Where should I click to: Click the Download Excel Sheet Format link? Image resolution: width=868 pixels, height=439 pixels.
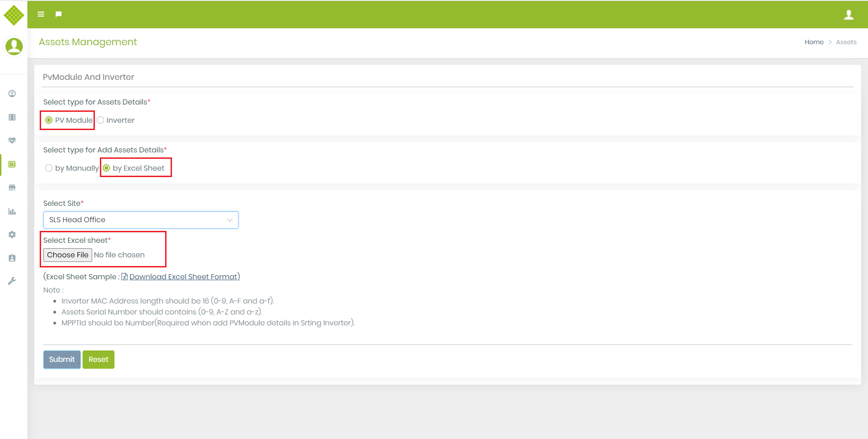[x=184, y=277]
